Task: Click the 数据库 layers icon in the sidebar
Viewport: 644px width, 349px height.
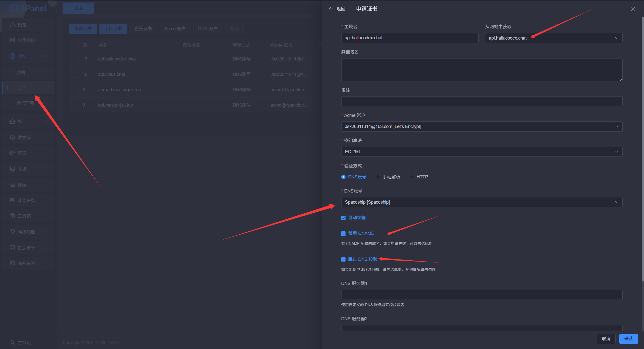Action: tap(12, 137)
